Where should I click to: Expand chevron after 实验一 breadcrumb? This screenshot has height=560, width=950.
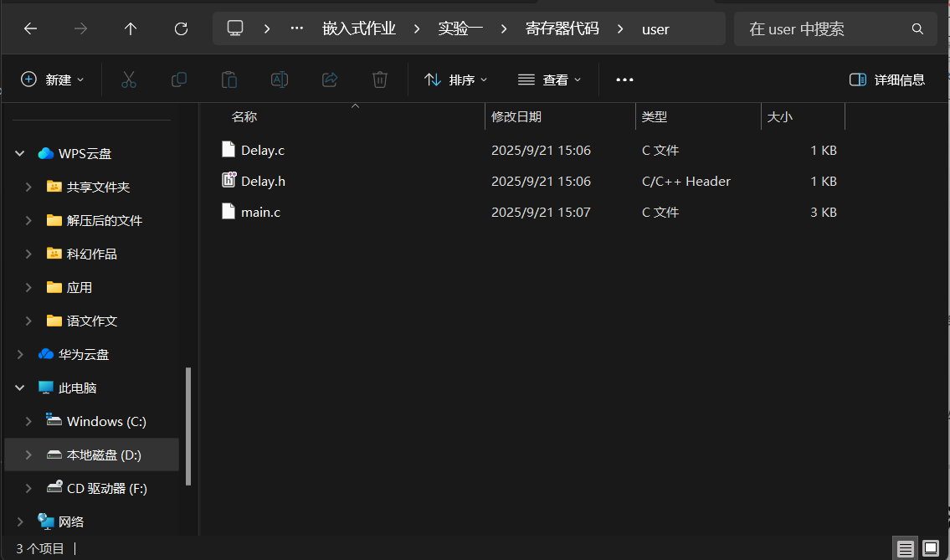click(504, 28)
